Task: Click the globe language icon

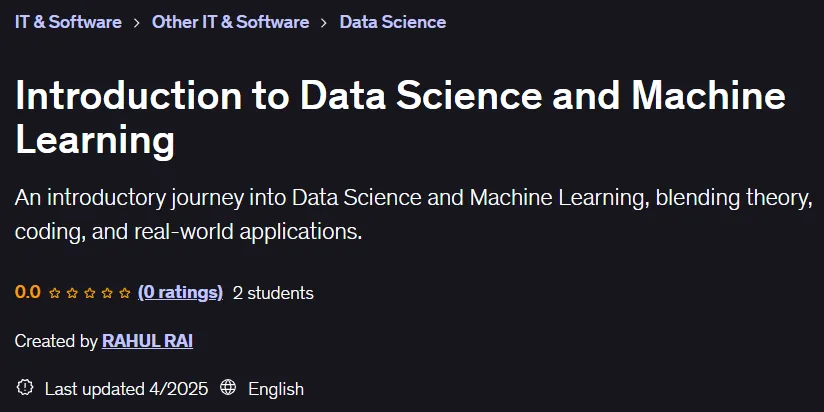Action: click(x=228, y=388)
